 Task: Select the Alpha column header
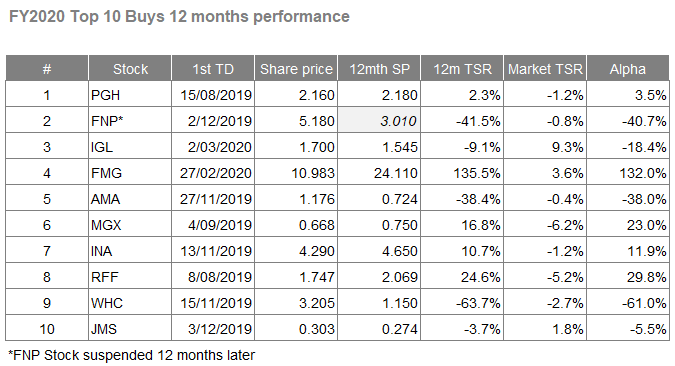click(628, 68)
